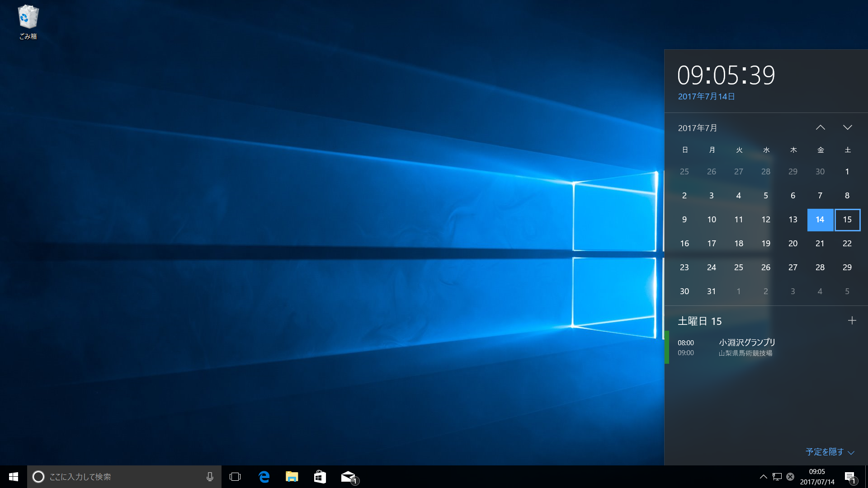Go to previous month with up chevron

tap(820, 128)
